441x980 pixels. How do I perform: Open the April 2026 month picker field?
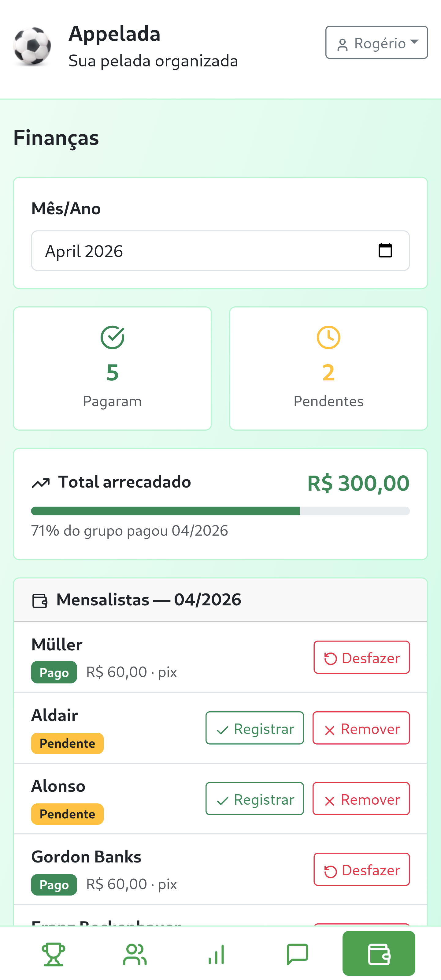205,251
